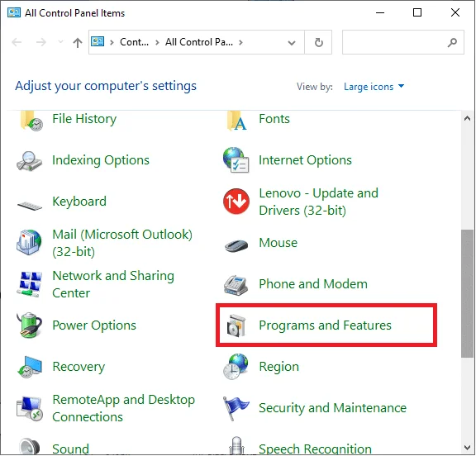Open the recent locations dropdown arrow
Viewport: 476px width, 456px height.
pos(60,42)
